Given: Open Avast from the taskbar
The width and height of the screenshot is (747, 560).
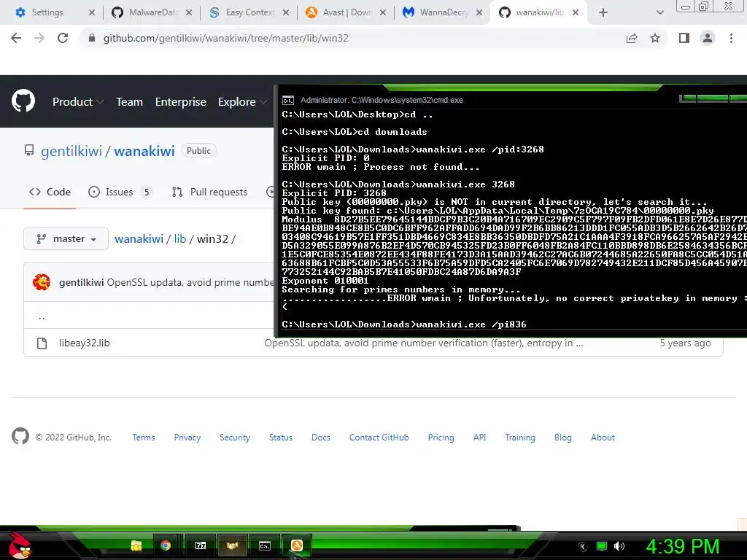Looking at the screenshot, I should pyautogui.click(x=296, y=545).
